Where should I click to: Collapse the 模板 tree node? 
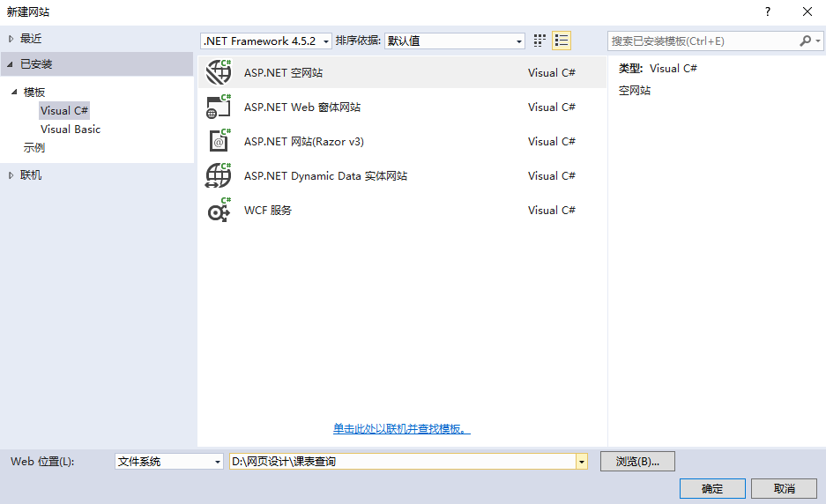coord(14,93)
